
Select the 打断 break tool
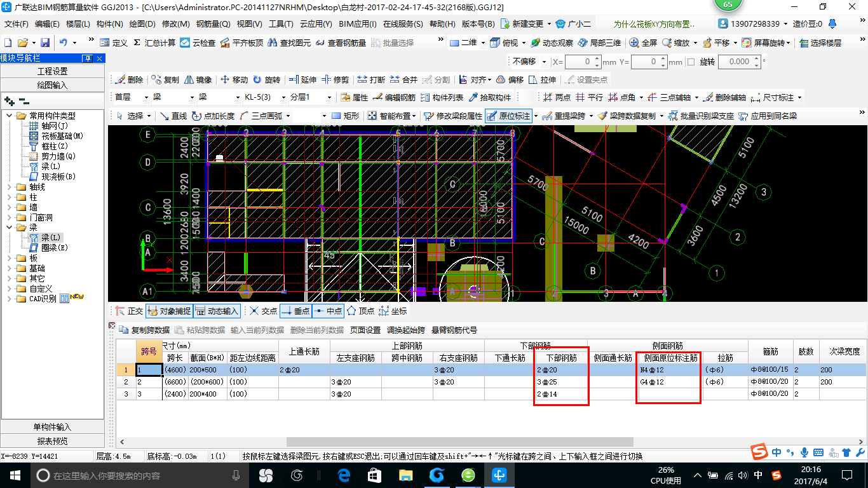point(371,79)
